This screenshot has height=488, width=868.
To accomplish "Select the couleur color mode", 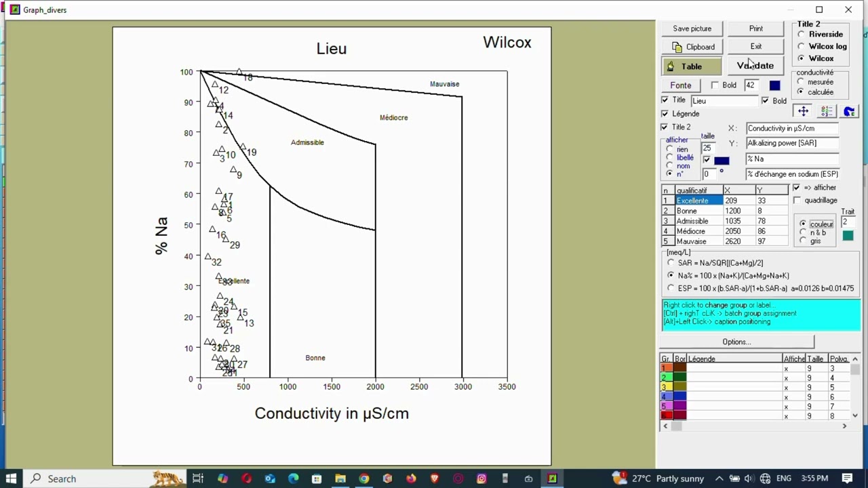I will [x=804, y=224].
